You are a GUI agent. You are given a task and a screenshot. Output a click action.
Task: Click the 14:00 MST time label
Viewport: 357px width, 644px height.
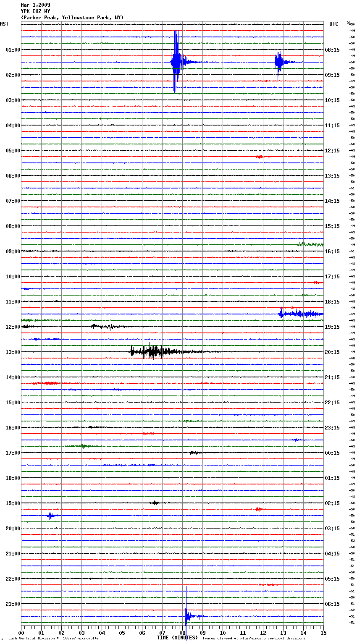tap(13, 377)
